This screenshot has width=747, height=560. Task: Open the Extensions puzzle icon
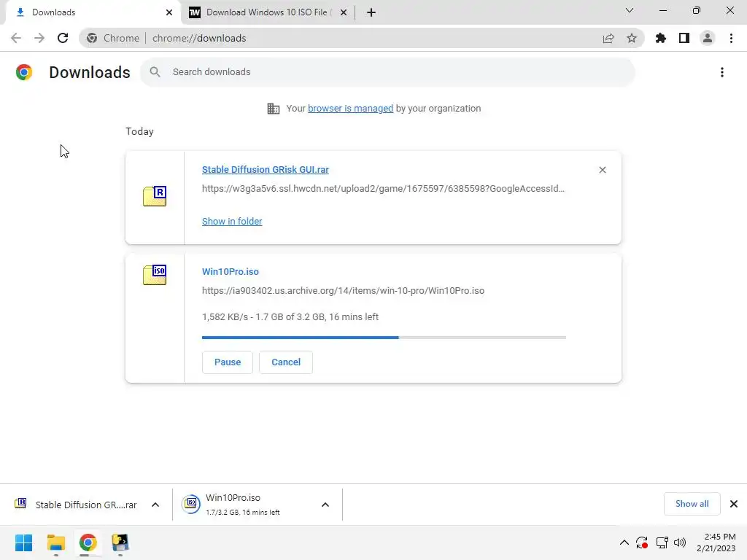[x=661, y=38]
